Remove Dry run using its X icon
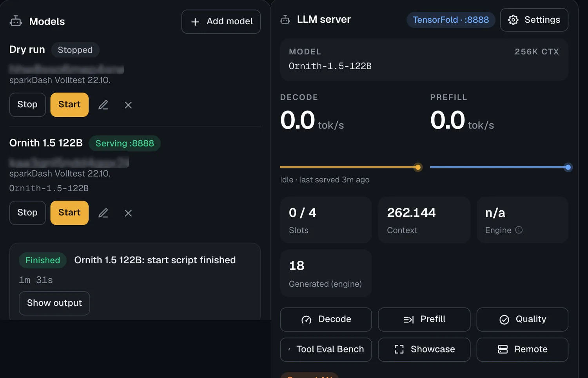 tap(128, 105)
